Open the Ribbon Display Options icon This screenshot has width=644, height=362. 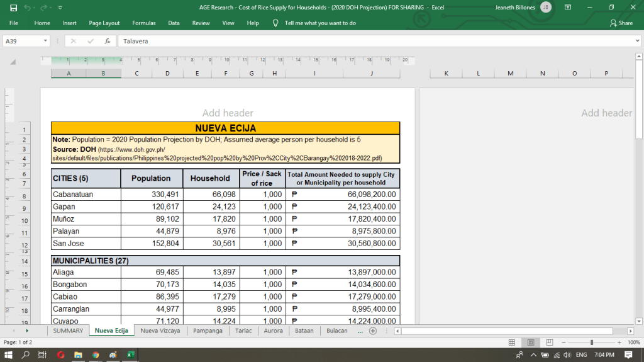[568, 7]
